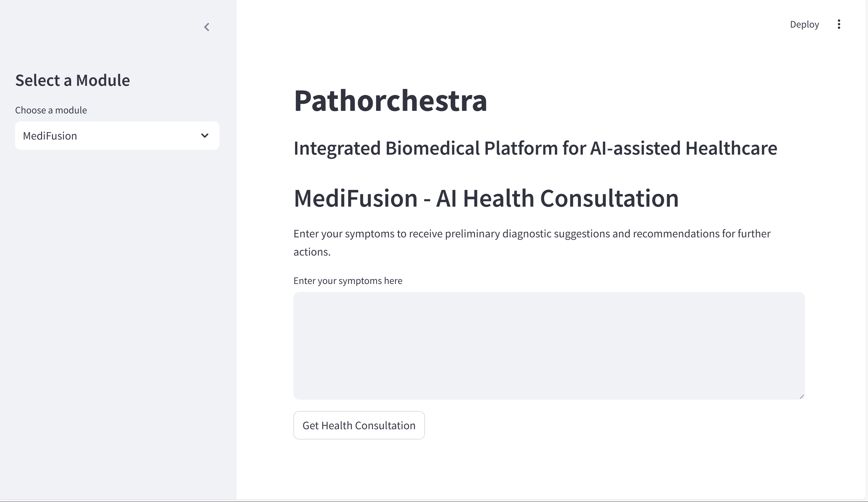
Task: Click the Deploy button
Action: 804,24
